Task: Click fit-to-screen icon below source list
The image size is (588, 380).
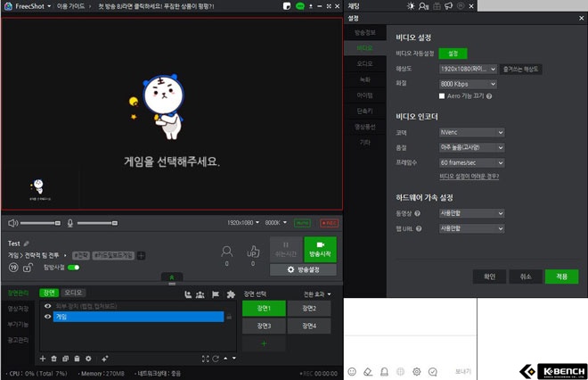Action: point(206,359)
